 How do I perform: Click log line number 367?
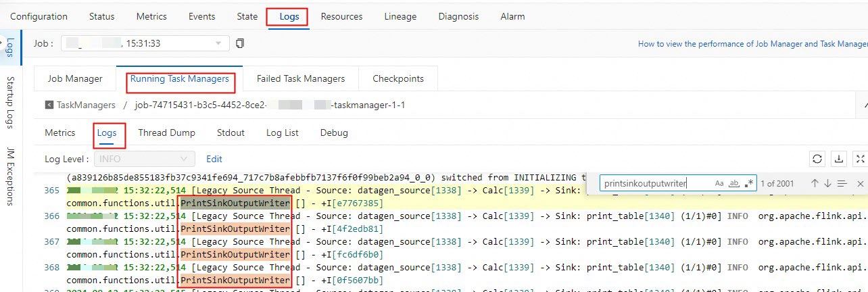(x=51, y=242)
